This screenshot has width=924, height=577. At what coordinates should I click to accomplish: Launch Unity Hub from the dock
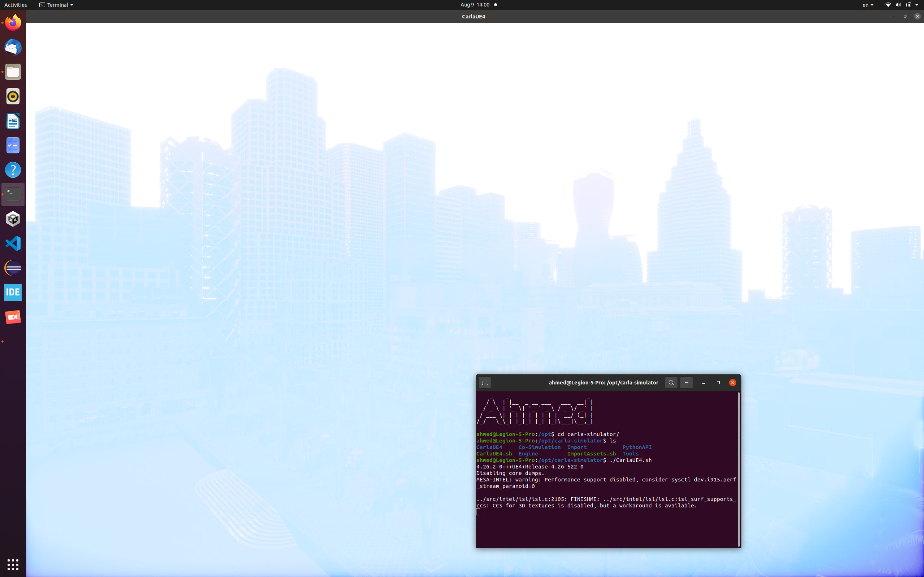pyautogui.click(x=13, y=219)
